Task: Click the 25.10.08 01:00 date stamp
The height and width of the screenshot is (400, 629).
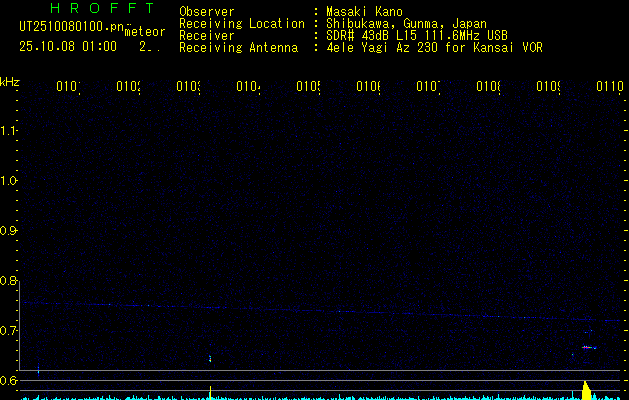Action: (x=68, y=46)
